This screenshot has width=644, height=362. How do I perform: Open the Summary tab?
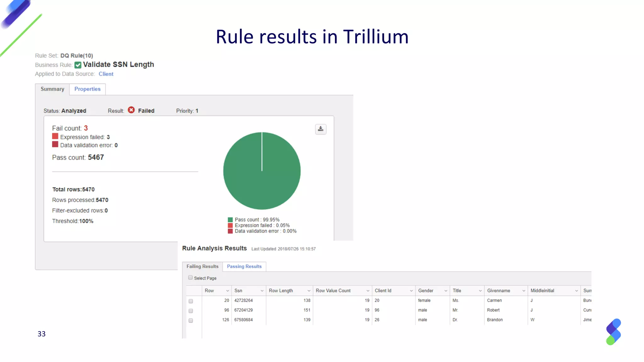point(52,89)
